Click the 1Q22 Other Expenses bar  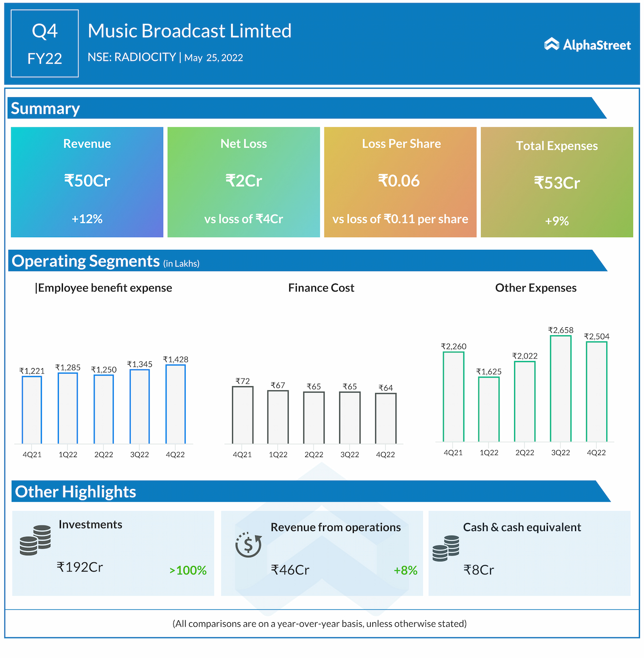489,409
